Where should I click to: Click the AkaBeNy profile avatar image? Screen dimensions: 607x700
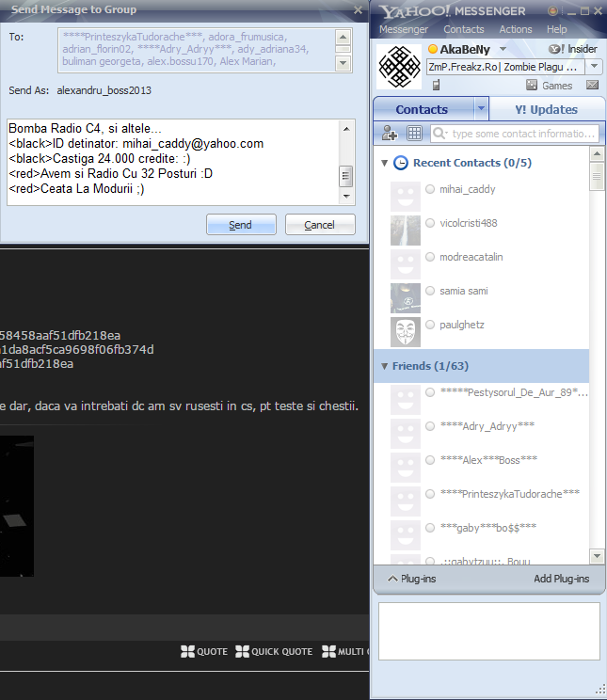(x=399, y=67)
